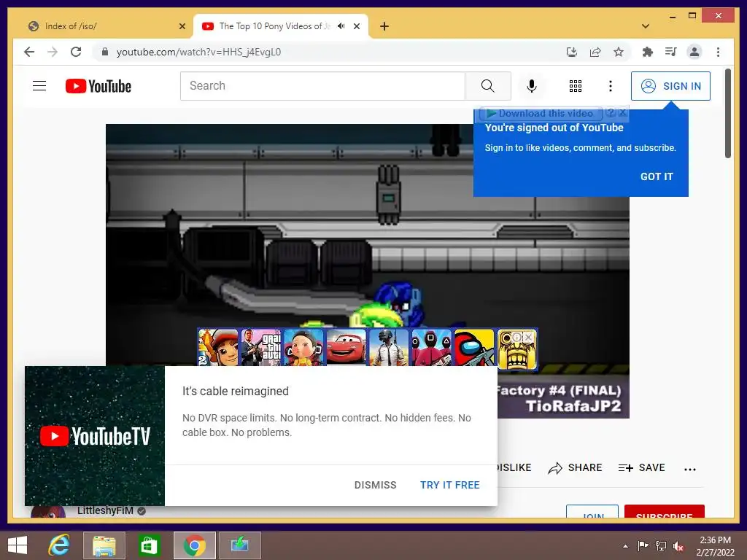Open the Chrome extensions puzzle icon
The height and width of the screenshot is (560, 747).
click(647, 52)
